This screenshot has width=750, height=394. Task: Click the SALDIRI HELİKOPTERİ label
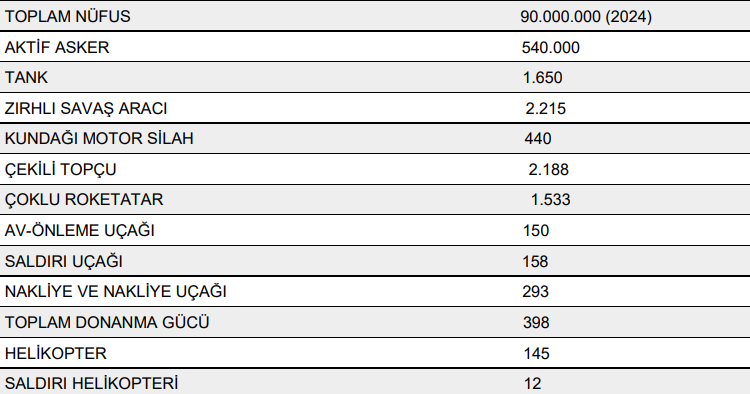point(91,383)
